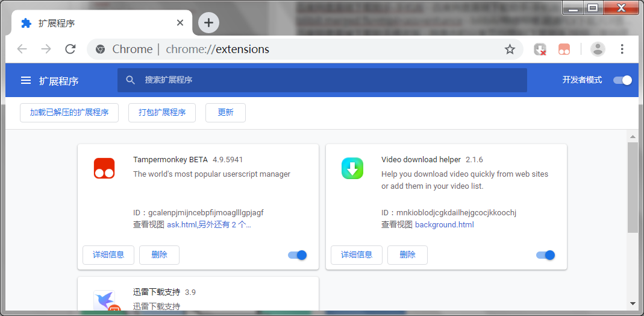Click Load unpacked extension button
644x316 pixels.
point(69,113)
